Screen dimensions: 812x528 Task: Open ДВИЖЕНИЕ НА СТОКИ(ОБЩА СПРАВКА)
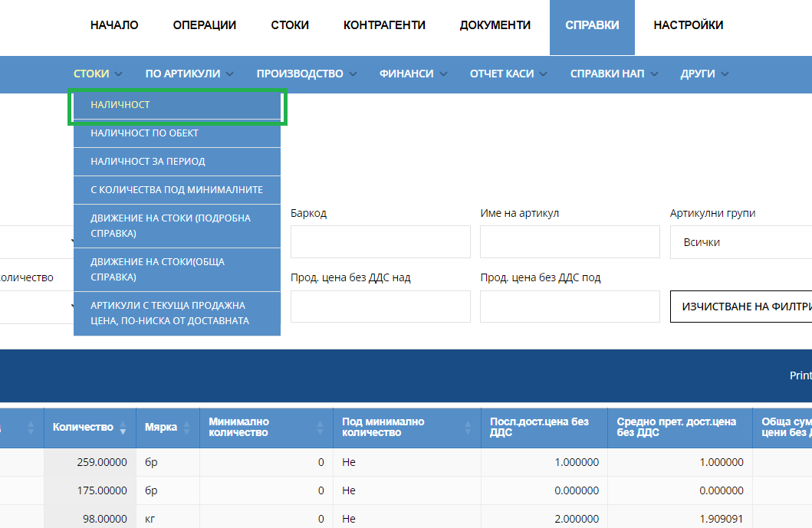177,270
